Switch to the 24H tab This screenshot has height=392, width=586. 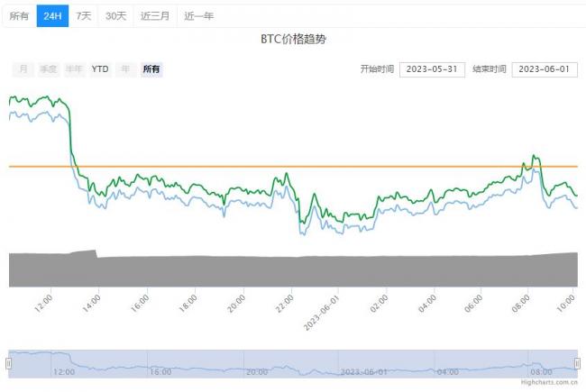52,15
